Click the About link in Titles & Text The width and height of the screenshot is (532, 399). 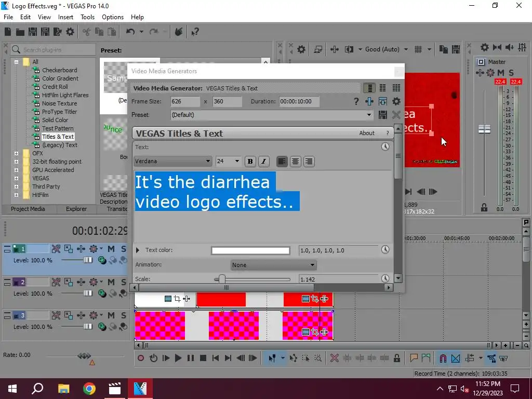pyautogui.click(x=367, y=133)
